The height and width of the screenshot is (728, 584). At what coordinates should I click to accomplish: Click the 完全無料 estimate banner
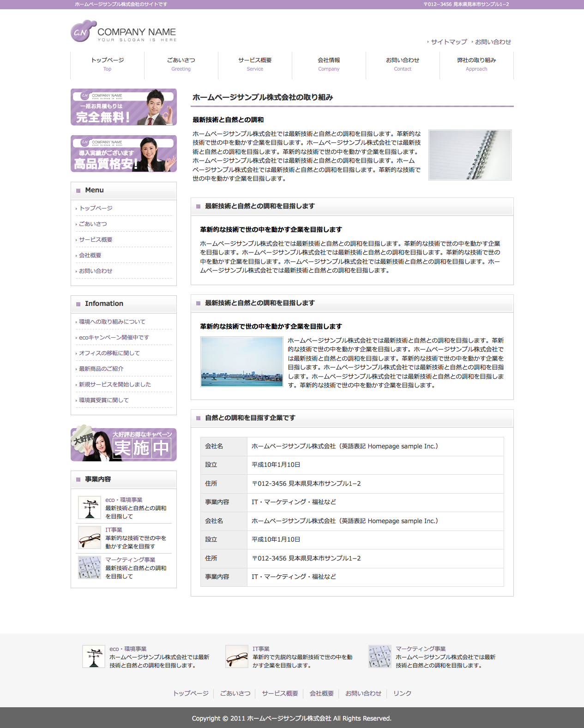point(124,107)
